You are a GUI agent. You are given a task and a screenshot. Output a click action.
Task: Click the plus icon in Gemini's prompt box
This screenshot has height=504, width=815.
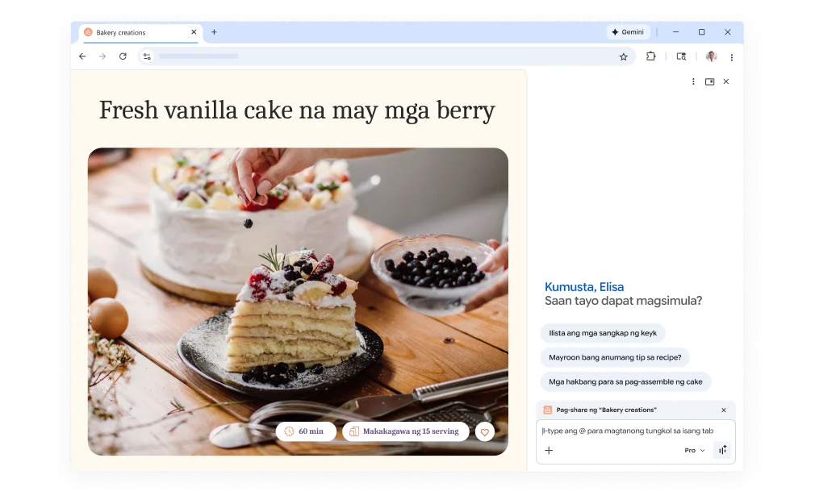pyautogui.click(x=550, y=450)
